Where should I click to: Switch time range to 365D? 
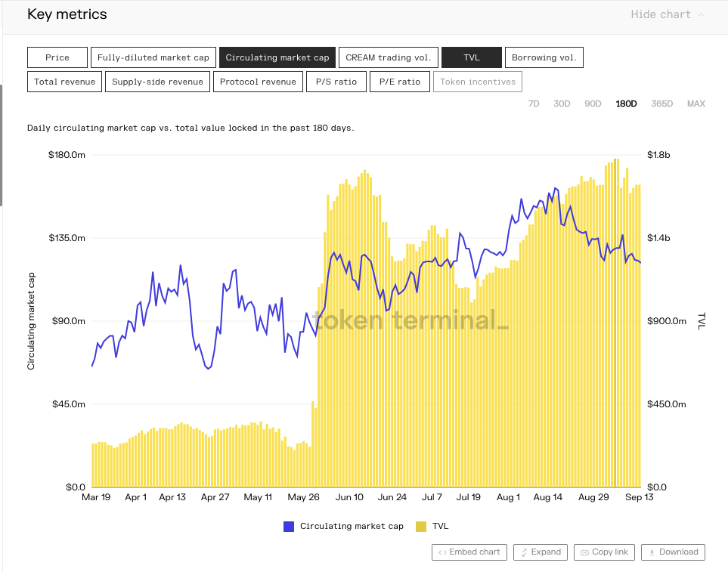[x=661, y=104]
